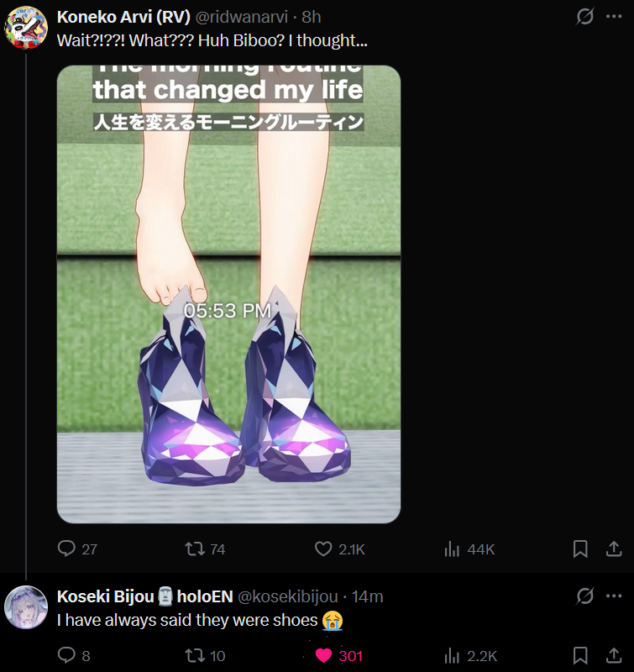Reply to the post with 27 comments

(x=77, y=549)
